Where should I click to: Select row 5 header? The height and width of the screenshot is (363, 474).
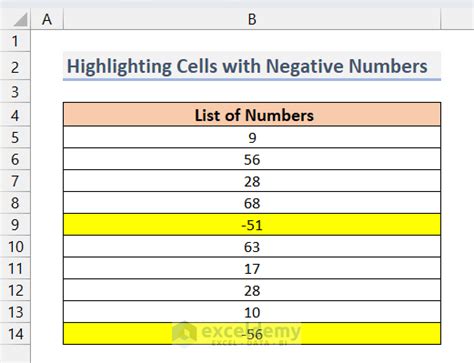coord(15,137)
